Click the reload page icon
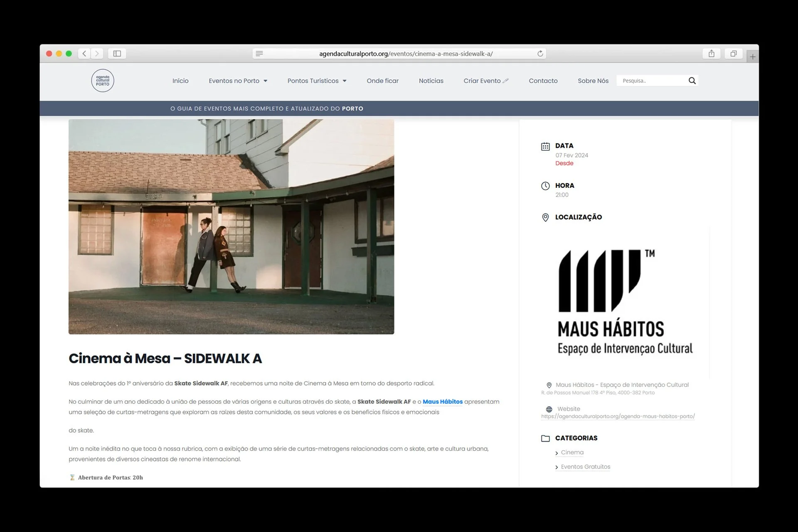This screenshot has height=532, width=798. click(540, 54)
